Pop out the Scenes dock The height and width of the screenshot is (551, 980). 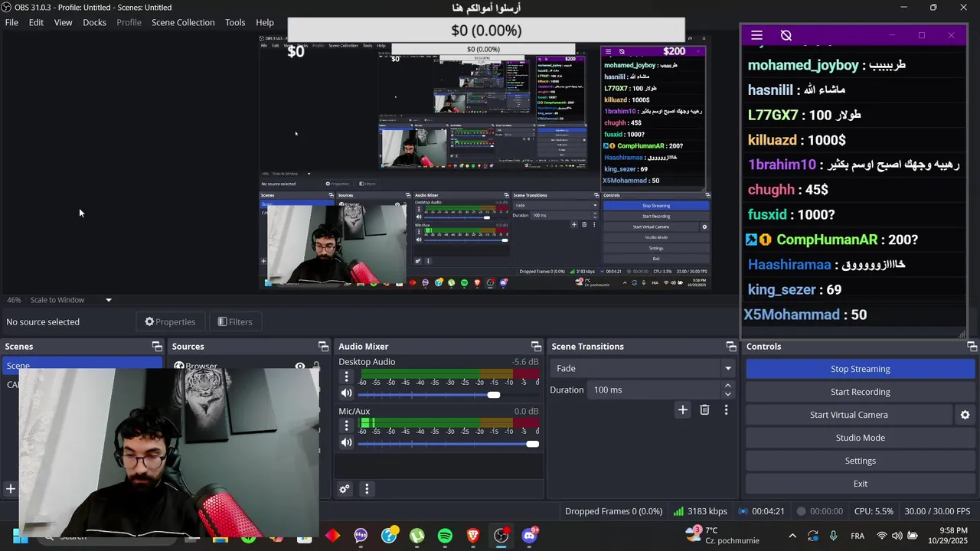156,347
